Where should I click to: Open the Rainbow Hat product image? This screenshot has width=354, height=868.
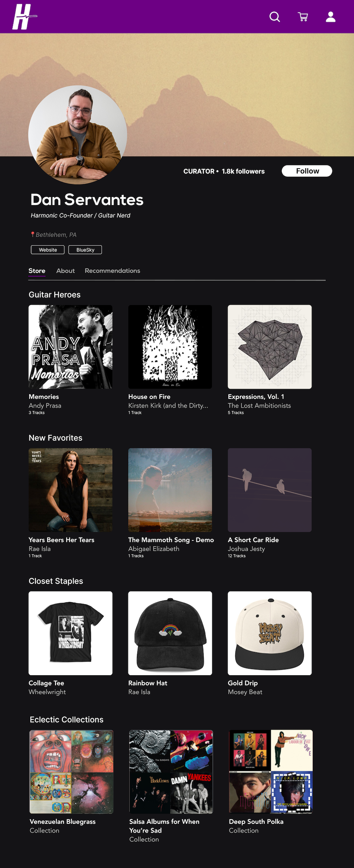170,633
